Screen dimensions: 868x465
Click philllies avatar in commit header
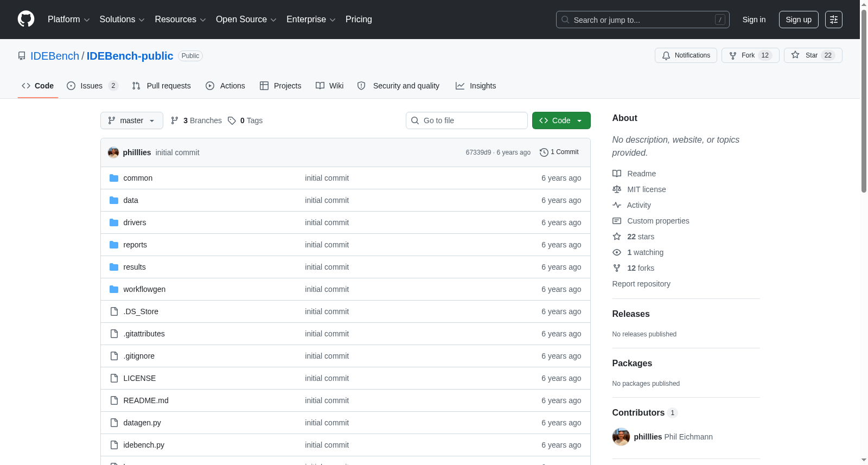113,152
